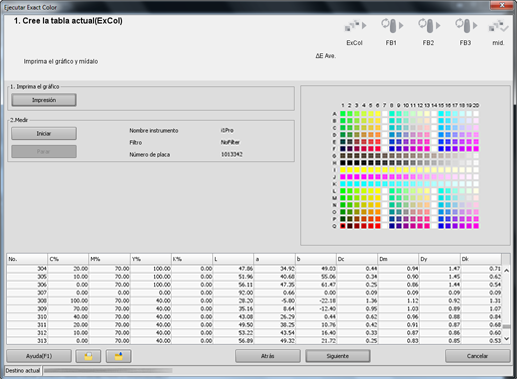
Task: Select the Dm column header
Action: coord(398,259)
